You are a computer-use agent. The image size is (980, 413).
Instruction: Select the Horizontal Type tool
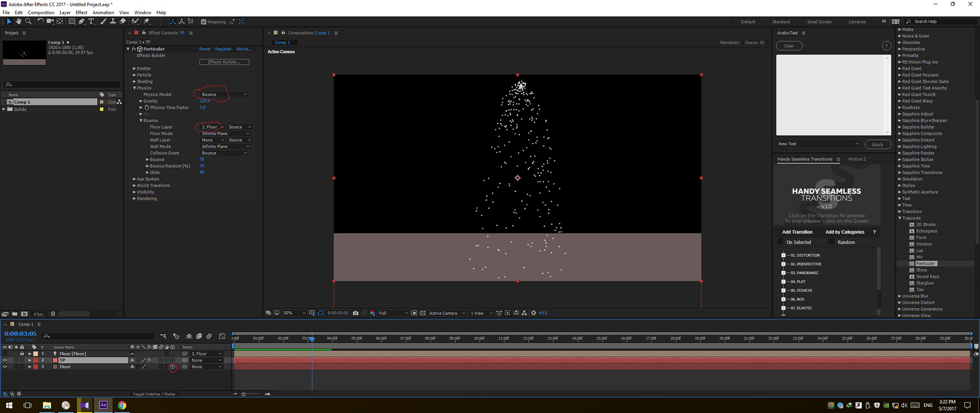point(91,21)
